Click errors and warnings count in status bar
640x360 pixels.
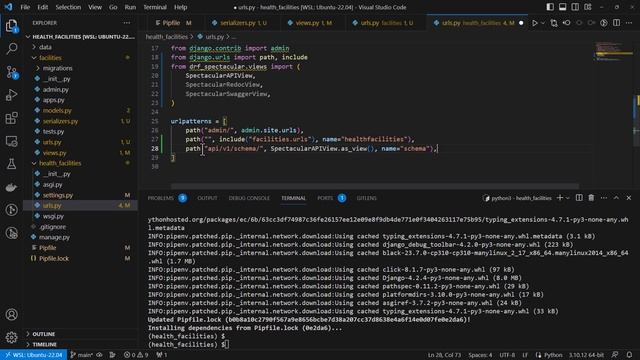[x=136, y=355]
